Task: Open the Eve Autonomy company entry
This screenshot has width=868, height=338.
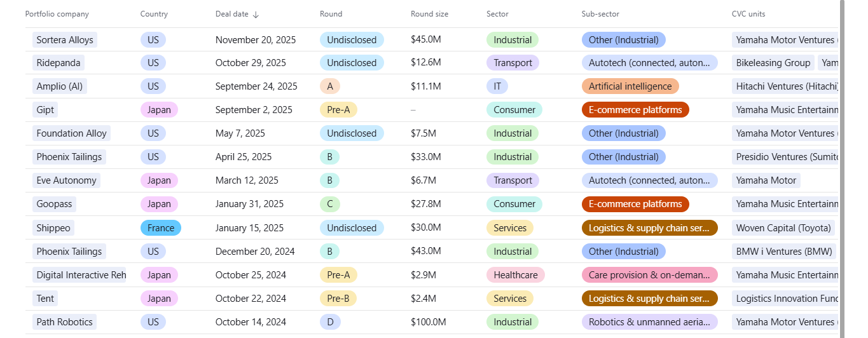Action: [x=66, y=180]
